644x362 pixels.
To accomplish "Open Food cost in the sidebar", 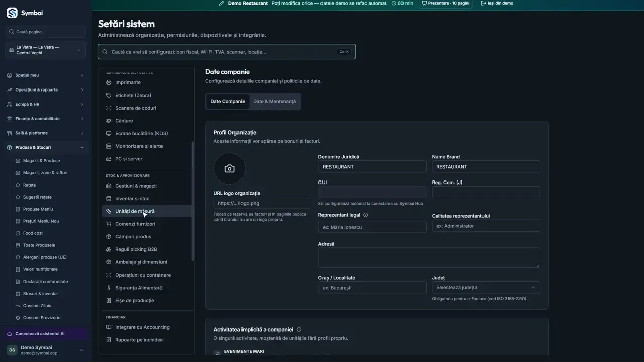I will pos(33,233).
